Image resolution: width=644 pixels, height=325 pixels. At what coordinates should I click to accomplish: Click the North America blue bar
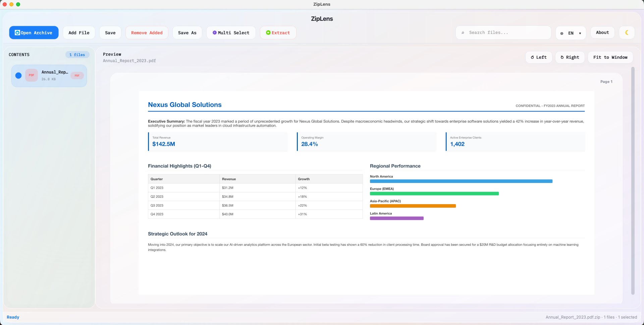pos(461,181)
